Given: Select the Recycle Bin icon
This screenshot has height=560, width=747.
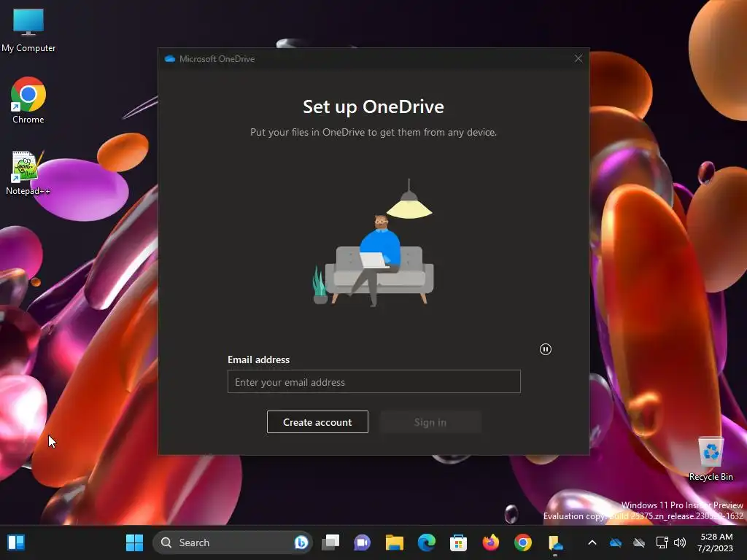Looking at the screenshot, I should (x=711, y=459).
